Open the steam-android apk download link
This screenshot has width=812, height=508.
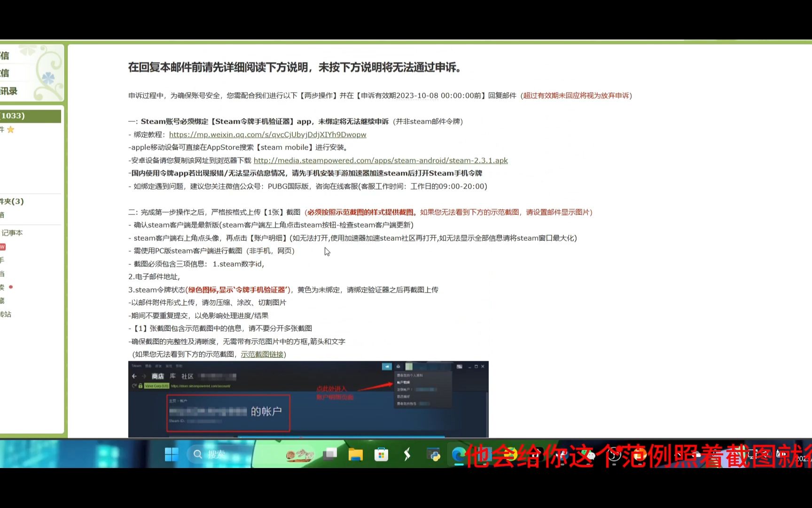[x=381, y=160]
